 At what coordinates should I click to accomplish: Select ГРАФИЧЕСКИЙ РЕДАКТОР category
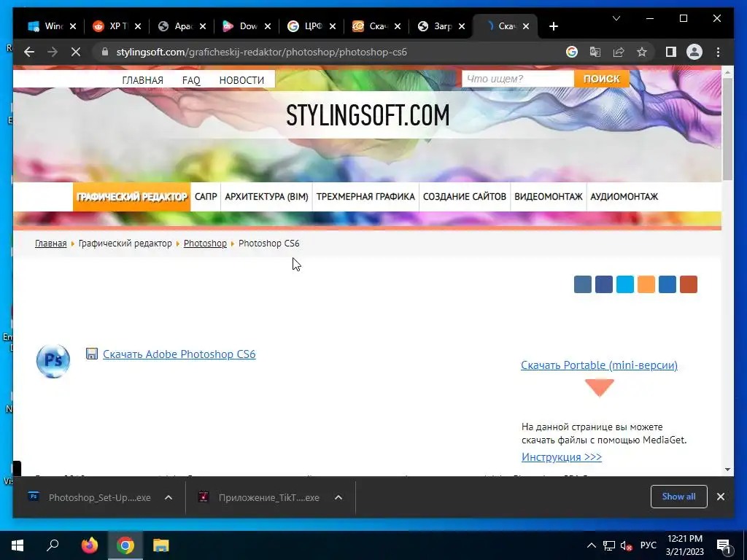[x=131, y=196]
